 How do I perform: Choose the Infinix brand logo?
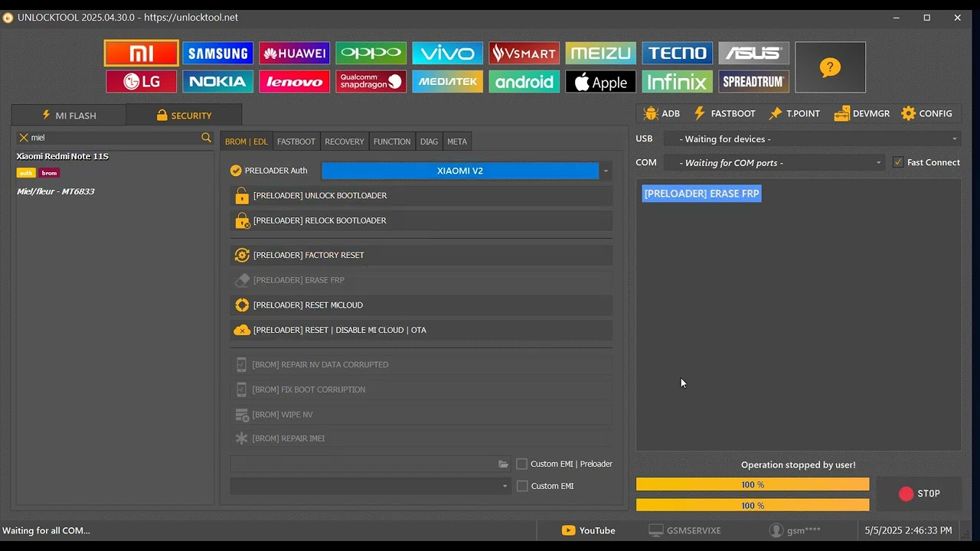[678, 81]
